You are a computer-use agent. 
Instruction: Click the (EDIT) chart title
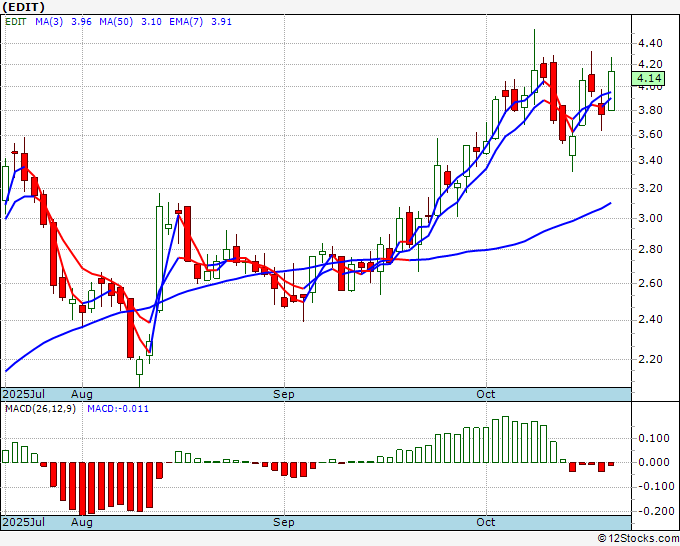pyautogui.click(x=23, y=7)
